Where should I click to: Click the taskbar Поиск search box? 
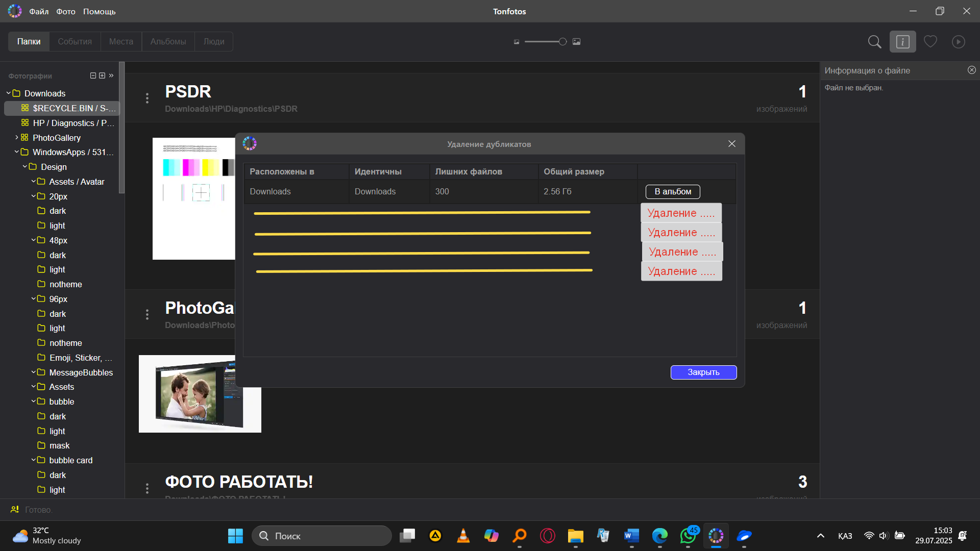click(x=322, y=536)
